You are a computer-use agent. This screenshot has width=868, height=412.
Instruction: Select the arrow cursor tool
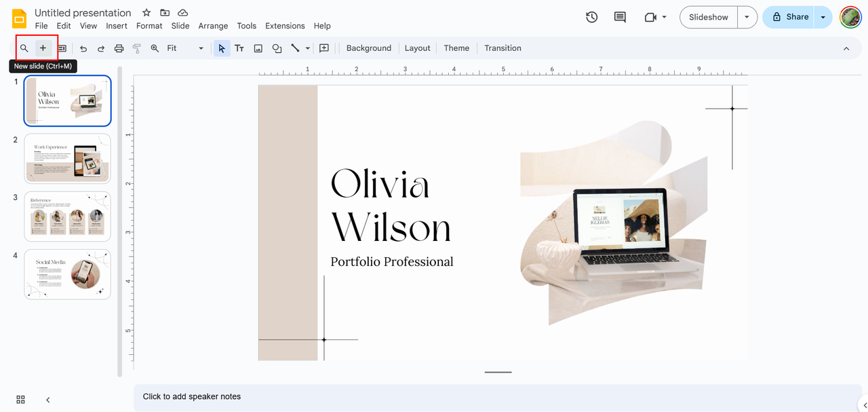tap(222, 48)
